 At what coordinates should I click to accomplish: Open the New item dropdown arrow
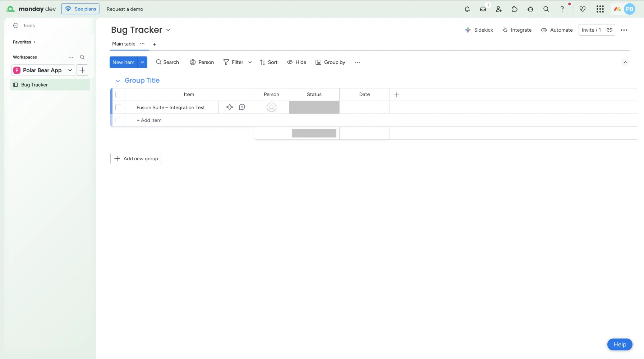point(142,63)
